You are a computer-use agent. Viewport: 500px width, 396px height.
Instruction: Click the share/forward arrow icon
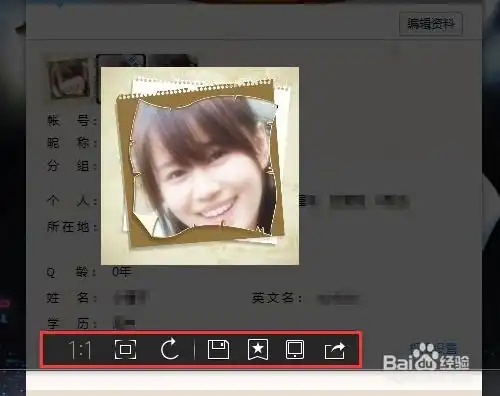(x=335, y=351)
